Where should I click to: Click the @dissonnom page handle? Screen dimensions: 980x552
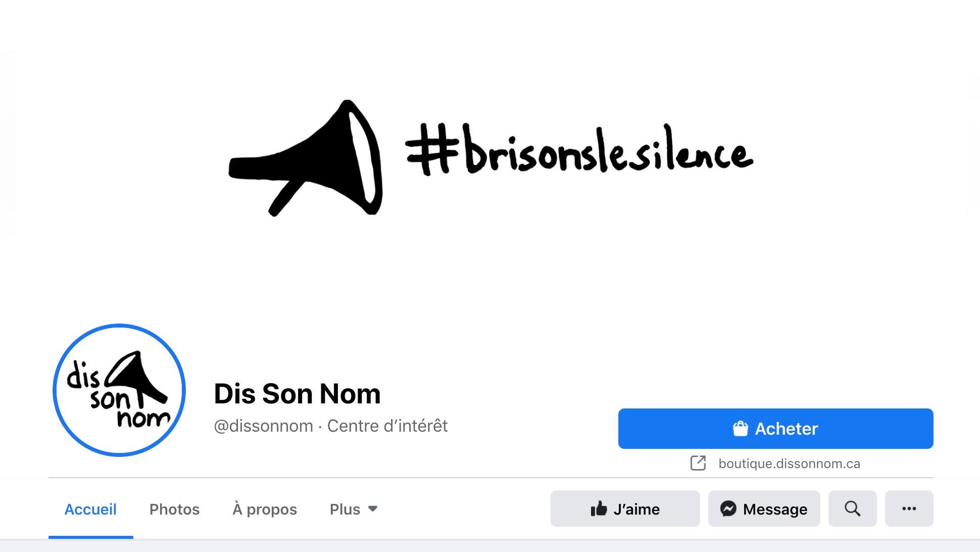click(264, 426)
